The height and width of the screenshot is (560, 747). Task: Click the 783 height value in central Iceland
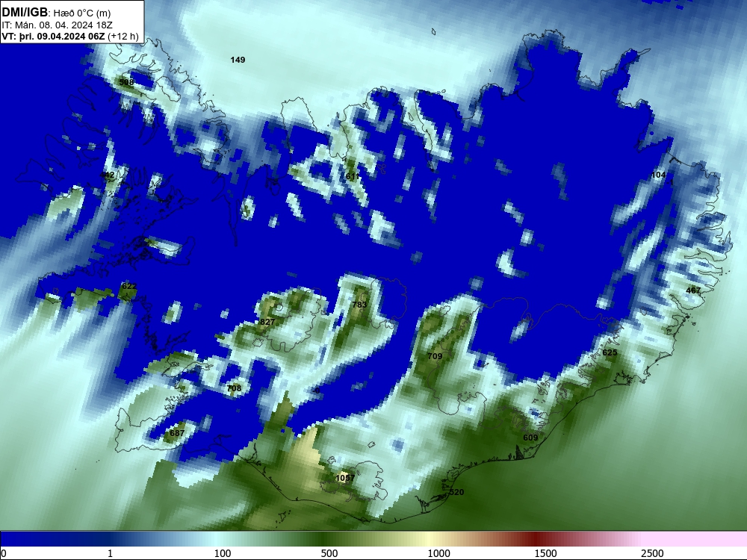point(360,305)
